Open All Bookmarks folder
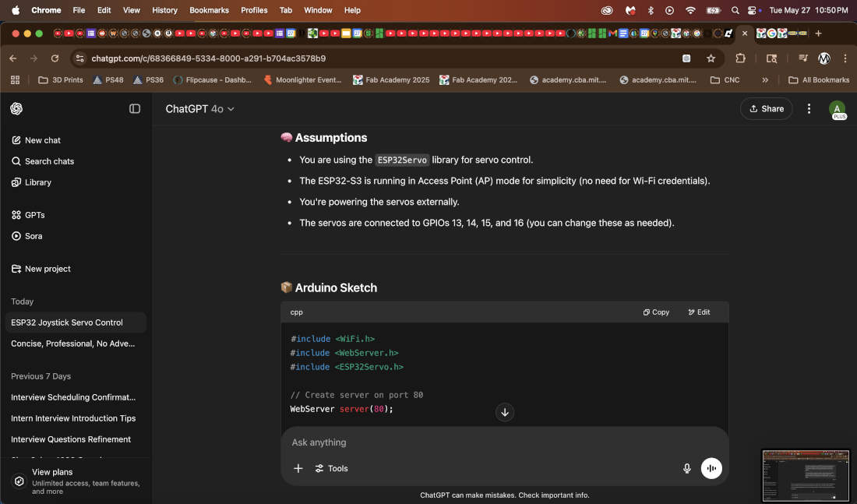857x504 pixels. (819, 79)
